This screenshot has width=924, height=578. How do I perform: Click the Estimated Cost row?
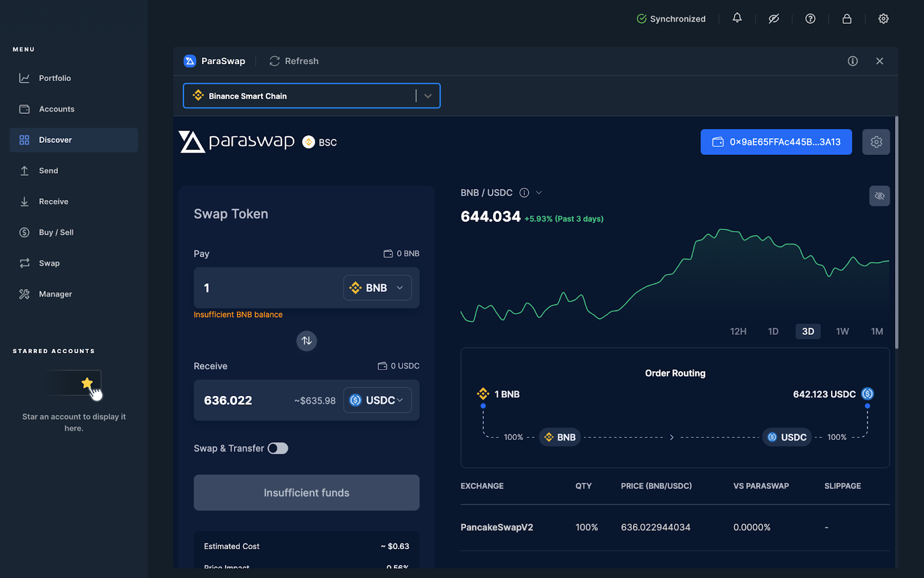click(307, 546)
